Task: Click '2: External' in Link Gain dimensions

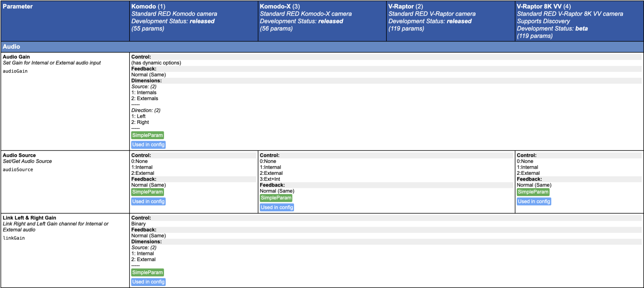Action: tap(143, 260)
